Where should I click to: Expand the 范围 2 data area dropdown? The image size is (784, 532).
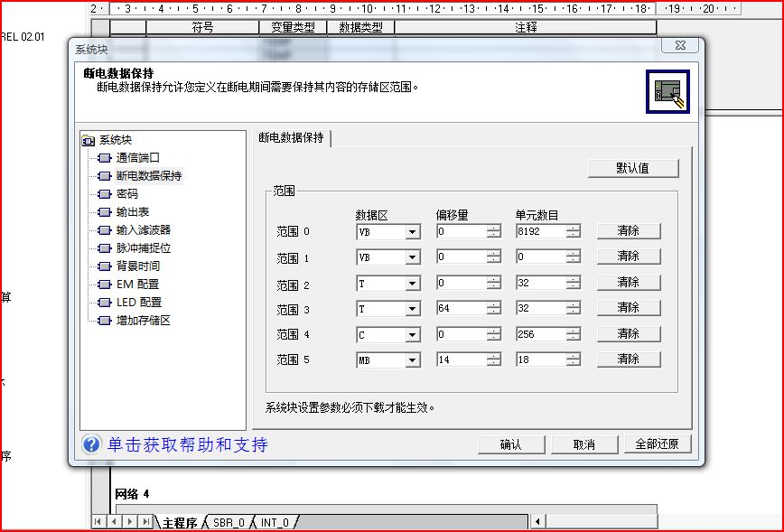point(412,284)
